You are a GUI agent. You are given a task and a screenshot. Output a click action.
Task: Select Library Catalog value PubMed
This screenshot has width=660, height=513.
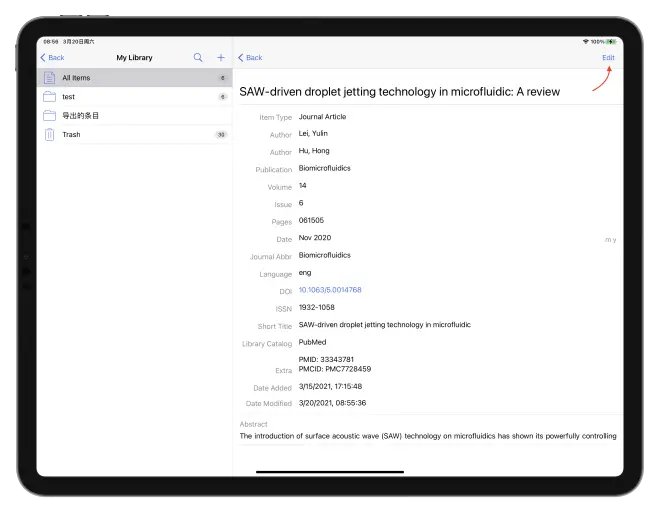[x=312, y=342]
